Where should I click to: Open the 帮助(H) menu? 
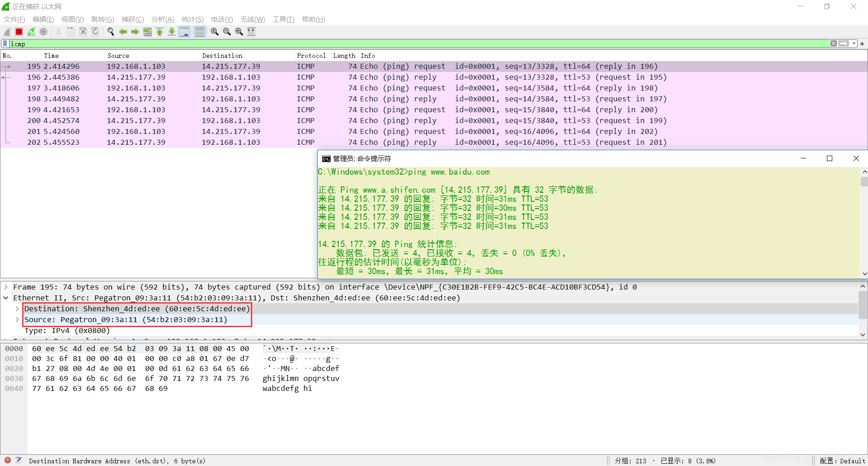314,19
